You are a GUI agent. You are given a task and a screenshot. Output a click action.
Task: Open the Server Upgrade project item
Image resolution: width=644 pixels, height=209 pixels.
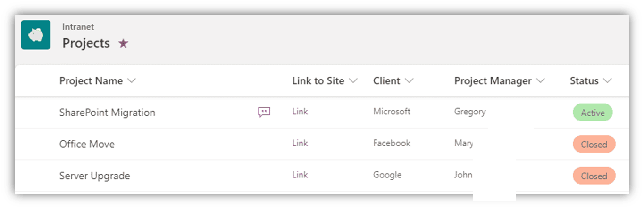coord(94,176)
